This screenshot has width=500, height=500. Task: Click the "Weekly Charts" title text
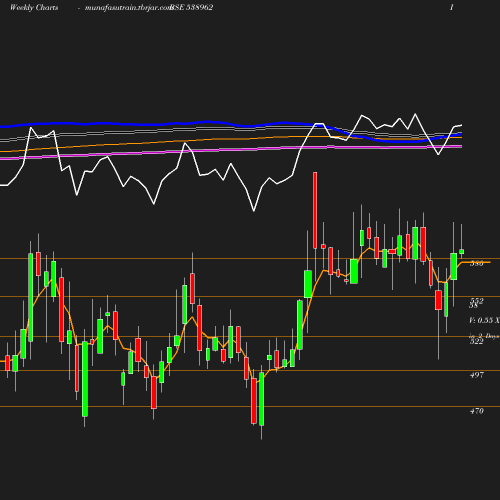[34, 8]
